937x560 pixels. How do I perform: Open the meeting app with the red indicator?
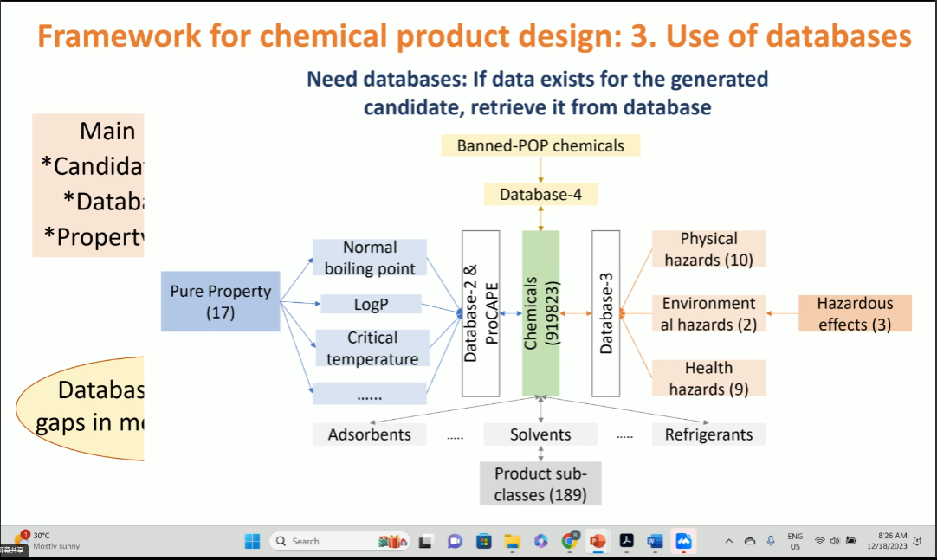[683, 542]
